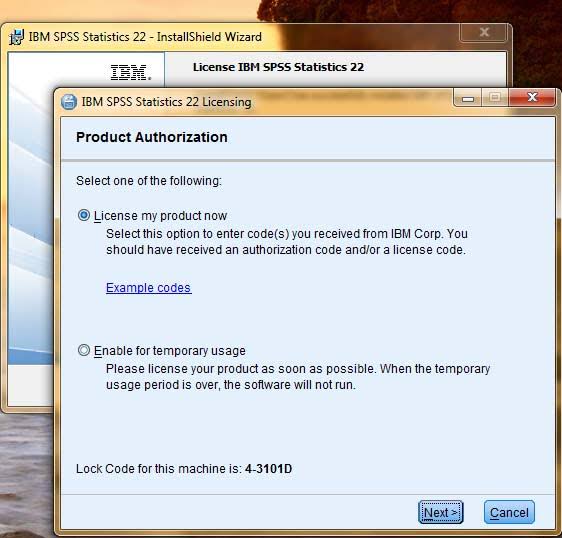Select "Enable for temporary usage" radio option
Viewport: 562px width, 538px height.
[84, 350]
